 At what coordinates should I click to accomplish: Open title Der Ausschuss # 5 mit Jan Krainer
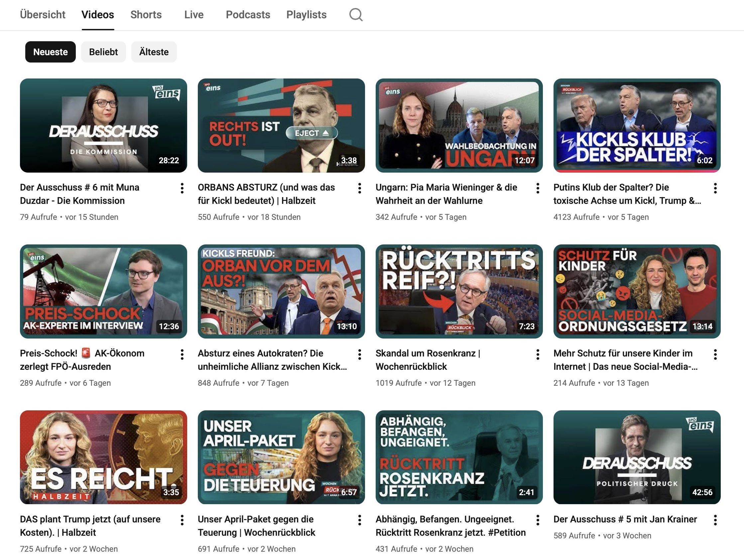click(625, 519)
